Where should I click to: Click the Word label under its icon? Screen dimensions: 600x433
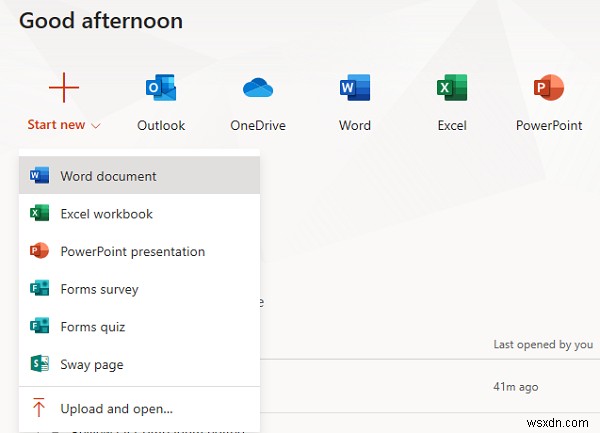tap(355, 125)
